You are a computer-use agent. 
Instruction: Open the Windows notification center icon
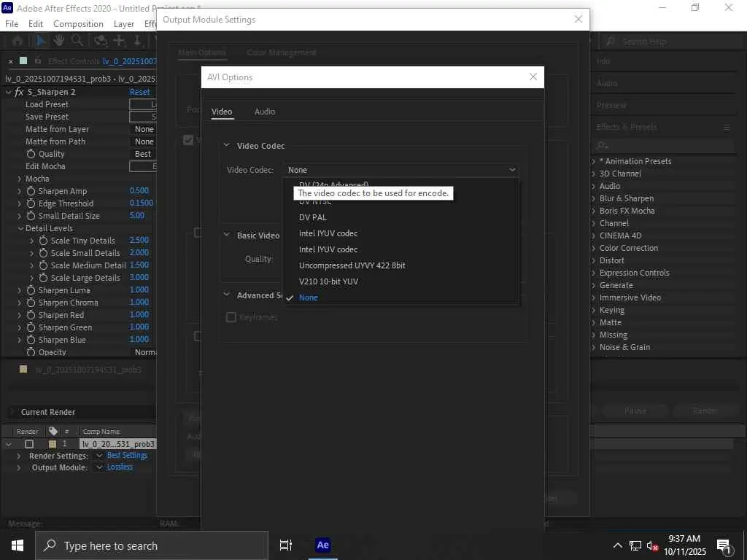pos(724,545)
